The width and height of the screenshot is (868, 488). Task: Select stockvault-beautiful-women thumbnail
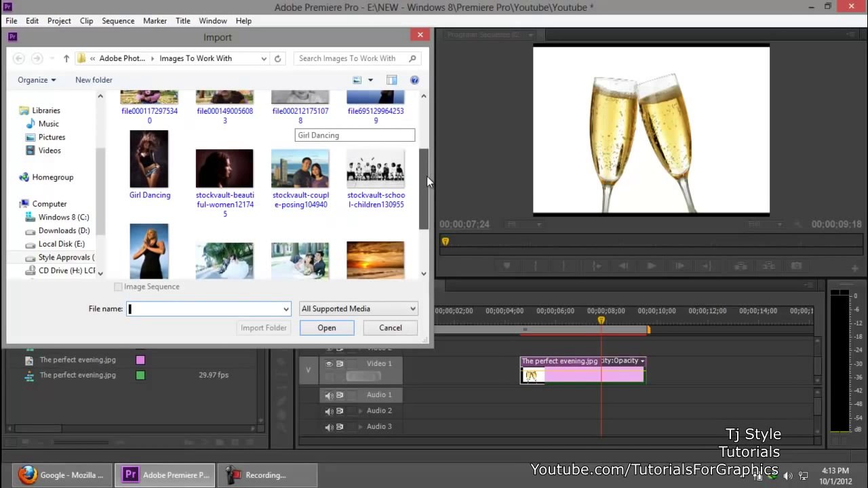224,168
